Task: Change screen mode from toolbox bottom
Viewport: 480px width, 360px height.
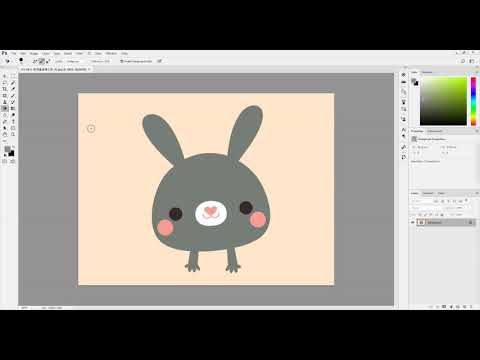Action: pyautogui.click(x=13, y=161)
